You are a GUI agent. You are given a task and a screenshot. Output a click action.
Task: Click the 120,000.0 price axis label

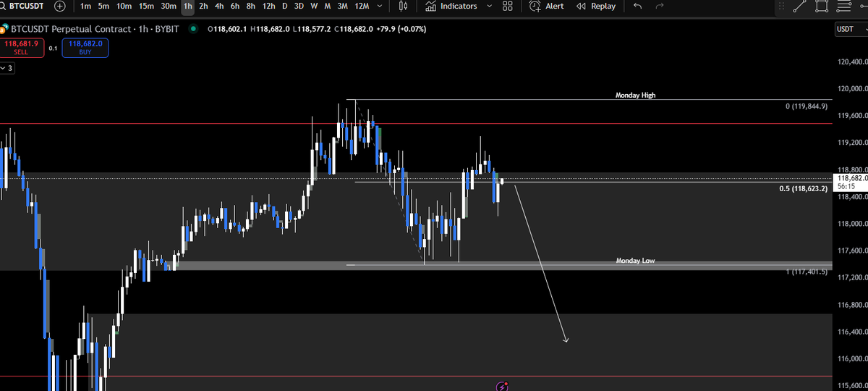(x=851, y=89)
